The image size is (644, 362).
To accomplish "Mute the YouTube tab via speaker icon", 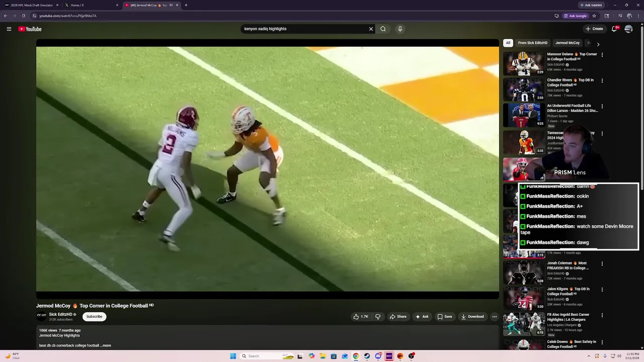I will [x=171, y=5].
